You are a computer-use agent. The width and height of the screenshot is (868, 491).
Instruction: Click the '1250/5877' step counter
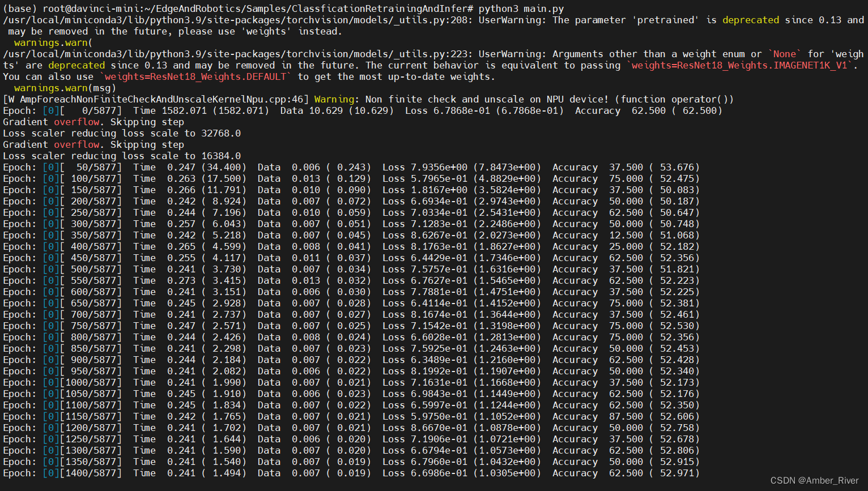pos(91,439)
